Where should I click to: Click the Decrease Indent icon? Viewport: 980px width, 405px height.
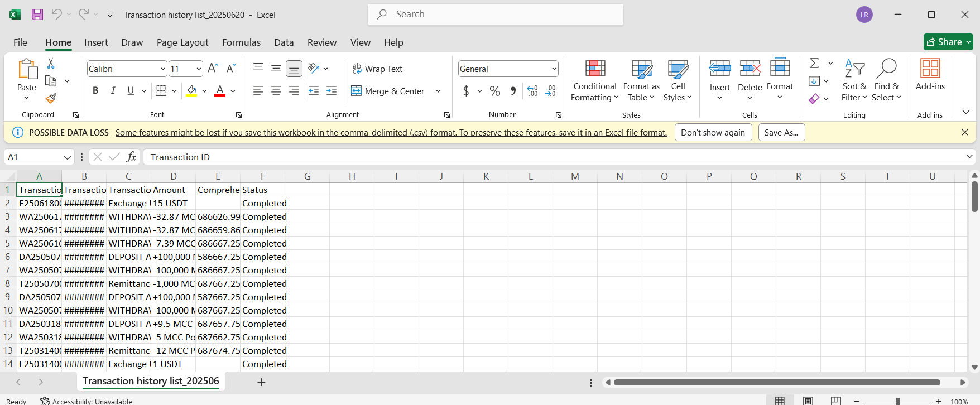(x=314, y=90)
